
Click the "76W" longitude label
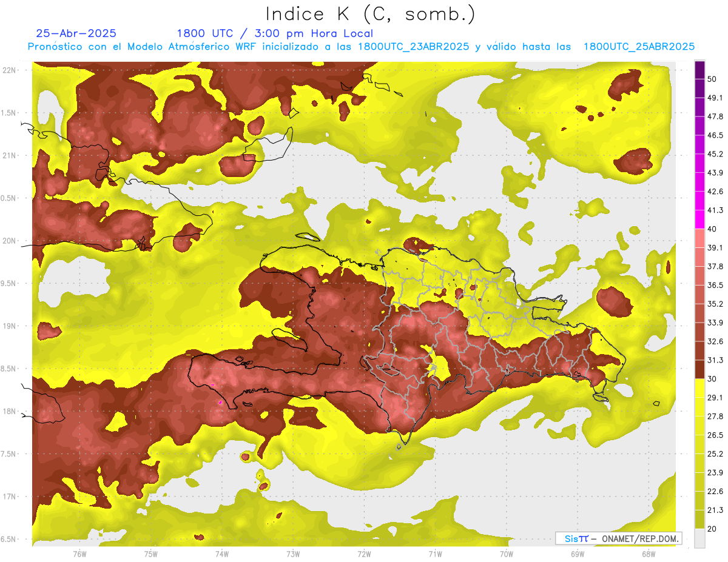coord(79,554)
